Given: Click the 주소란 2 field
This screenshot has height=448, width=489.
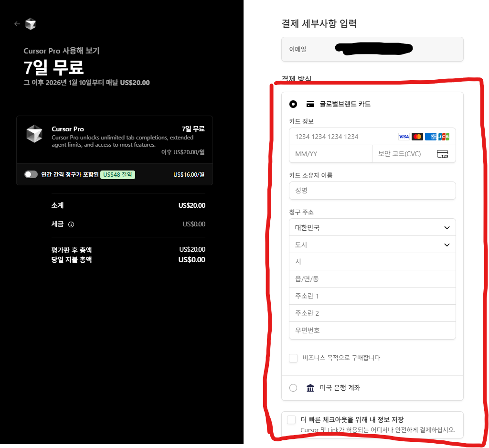Looking at the screenshot, I should coord(372,313).
